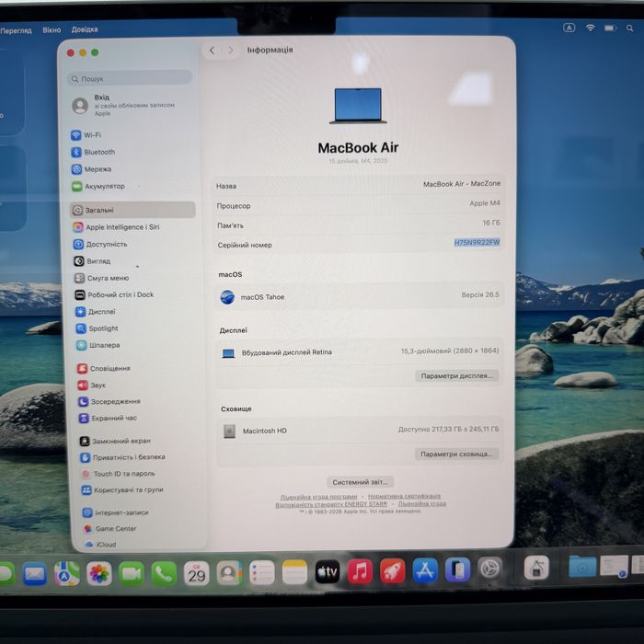
Task: Click the battery icon in the menu bar
Action: (610, 28)
